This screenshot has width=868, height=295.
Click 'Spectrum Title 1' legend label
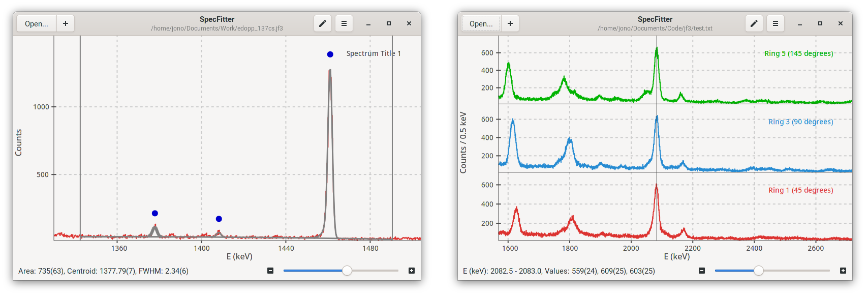[x=374, y=53]
